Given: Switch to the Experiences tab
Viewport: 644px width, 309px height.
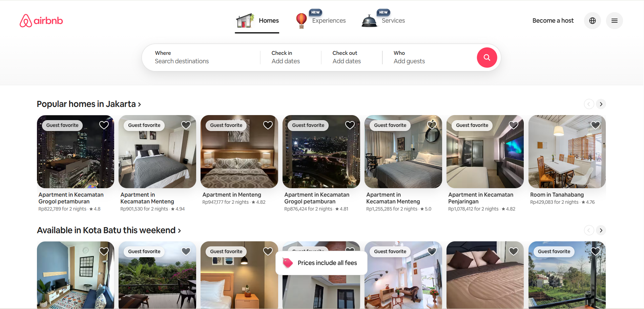Looking at the screenshot, I should (329, 20).
